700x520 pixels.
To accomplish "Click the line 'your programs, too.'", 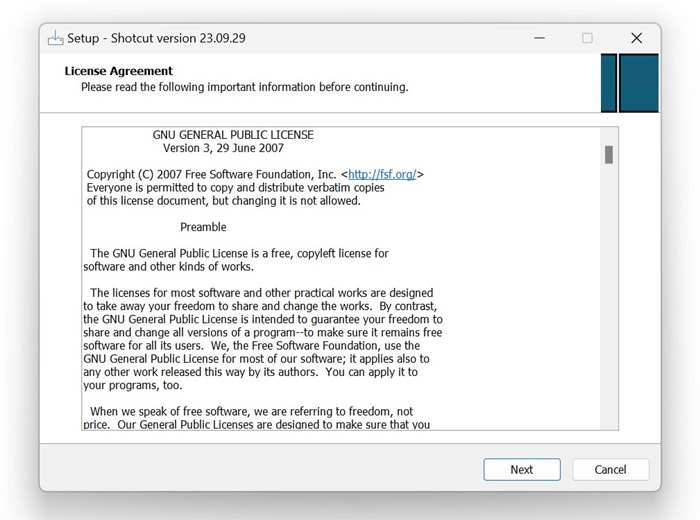I will (133, 385).
